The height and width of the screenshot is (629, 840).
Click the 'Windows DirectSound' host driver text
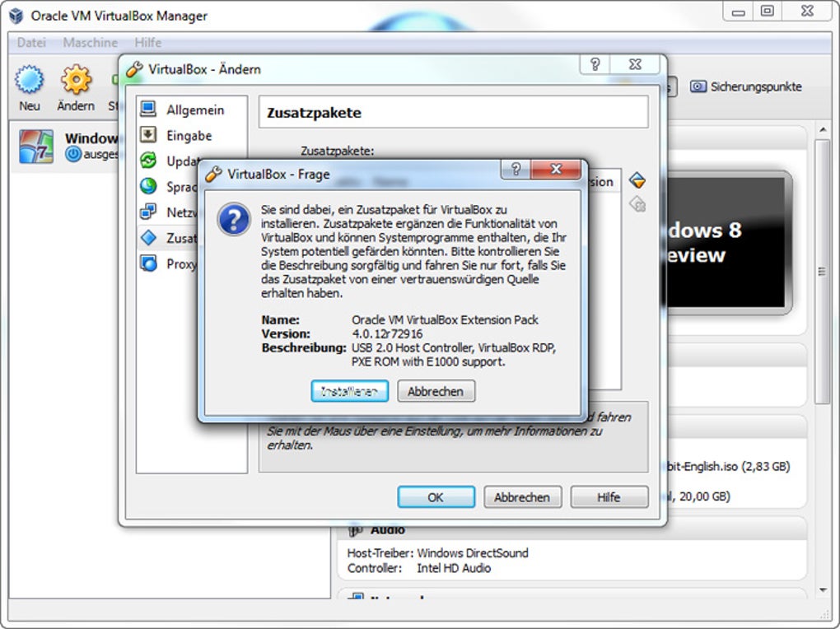pos(473,553)
